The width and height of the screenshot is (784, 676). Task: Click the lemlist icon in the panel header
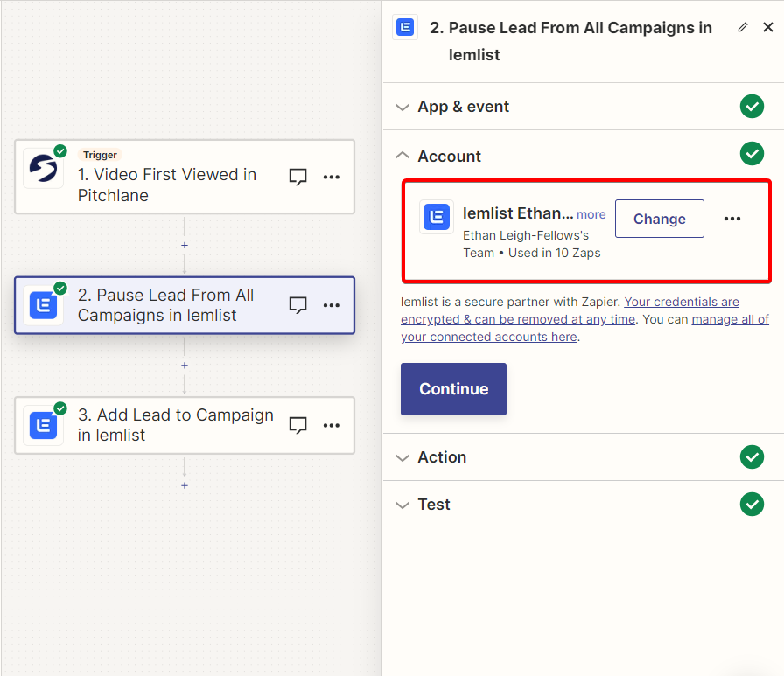point(405,27)
